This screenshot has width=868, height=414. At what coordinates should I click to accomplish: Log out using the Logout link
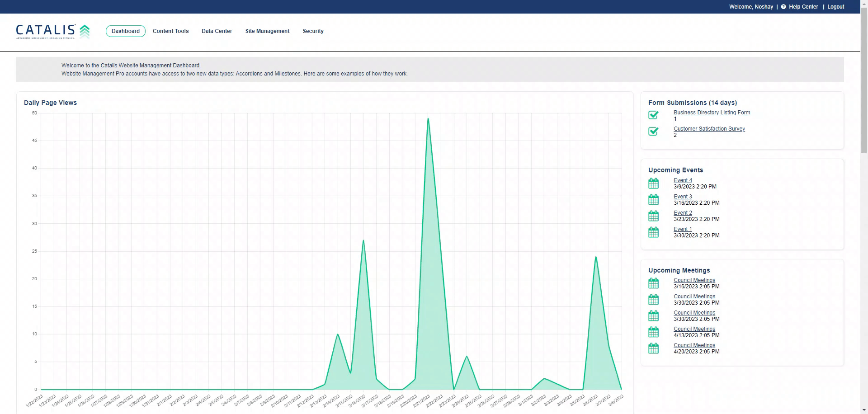(x=835, y=7)
